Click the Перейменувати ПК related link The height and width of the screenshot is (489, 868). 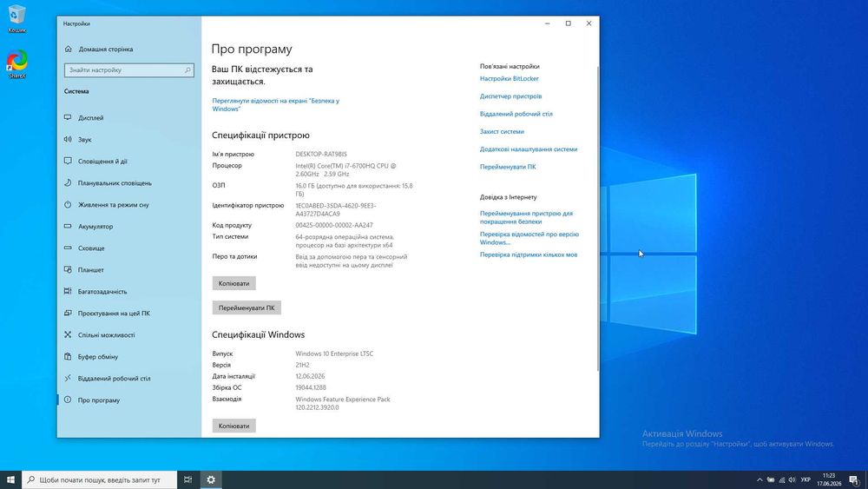point(508,167)
